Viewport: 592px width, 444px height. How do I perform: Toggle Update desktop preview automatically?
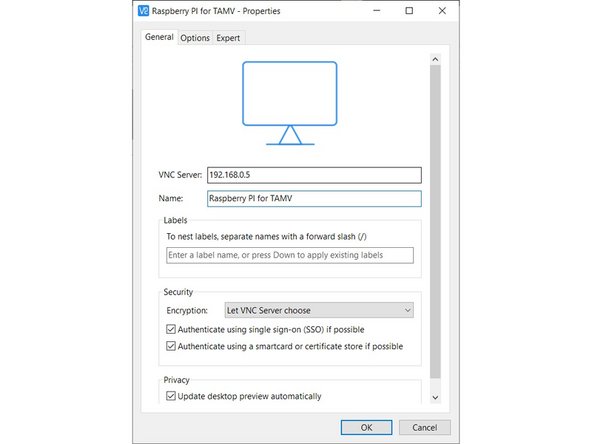point(171,396)
